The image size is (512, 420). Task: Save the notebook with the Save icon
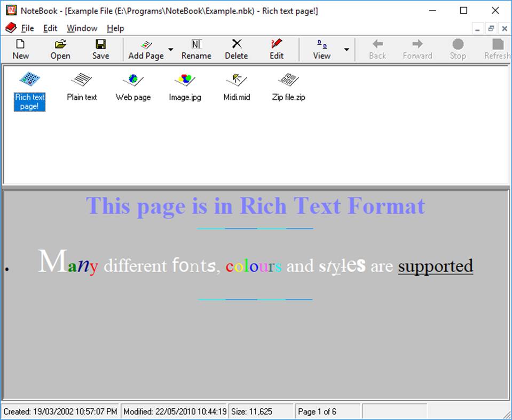coord(100,49)
